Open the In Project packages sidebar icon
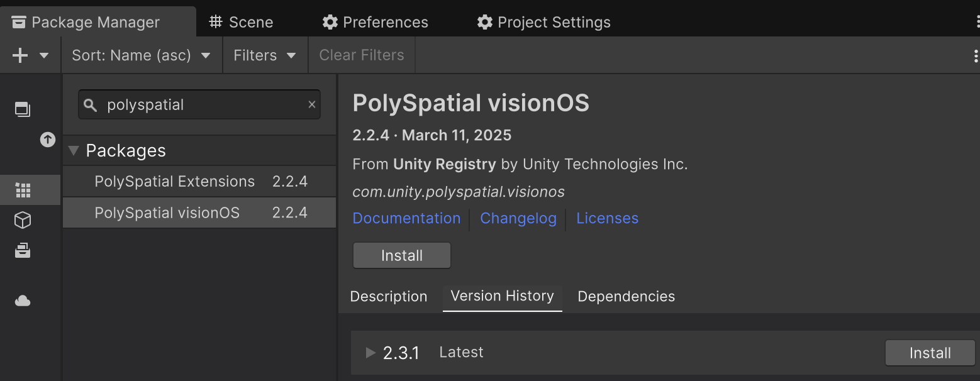980x381 pixels. (x=23, y=109)
